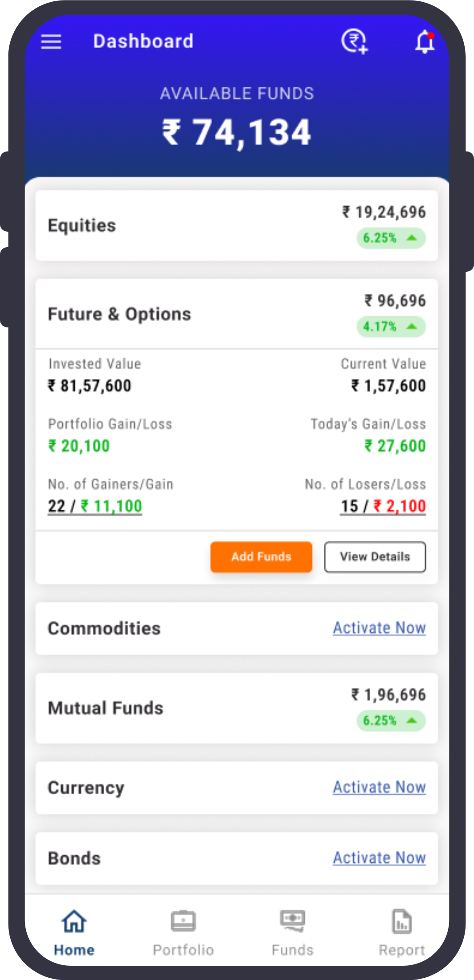Tap the Funds cash icon
The image size is (474, 980).
click(293, 921)
